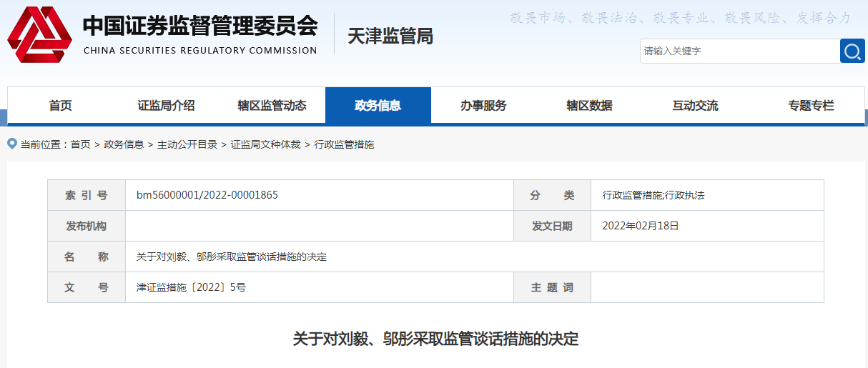Click the 证监局文种体裁 breadcrumb link
The image size is (868, 368).
[265, 144]
